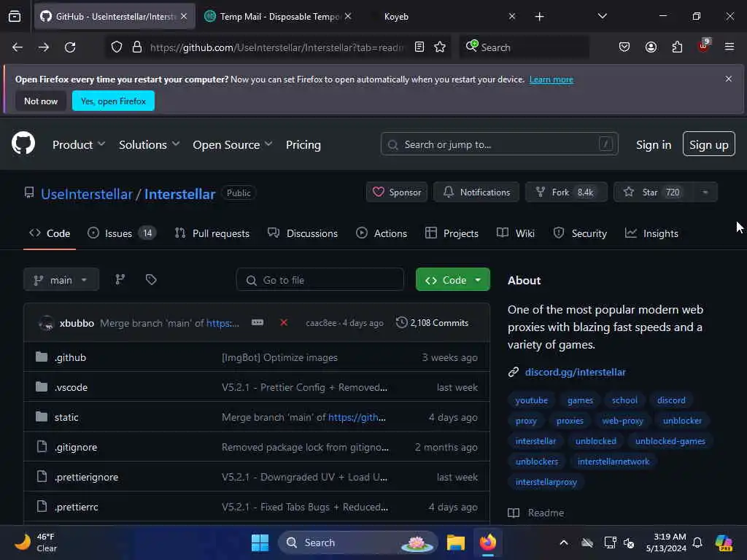Open the Star list dropdown arrow

pyautogui.click(x=705, y=192)
